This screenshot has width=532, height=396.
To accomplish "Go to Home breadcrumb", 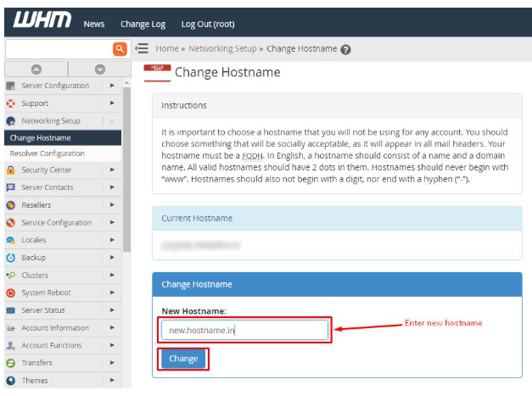I will (167, 49).
